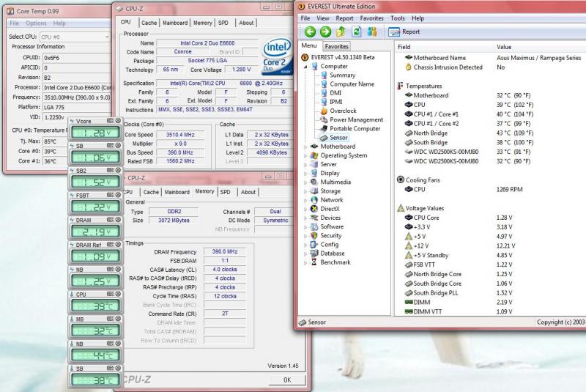
Task: Expand the Operating System node
Action: tap(305, 156)
